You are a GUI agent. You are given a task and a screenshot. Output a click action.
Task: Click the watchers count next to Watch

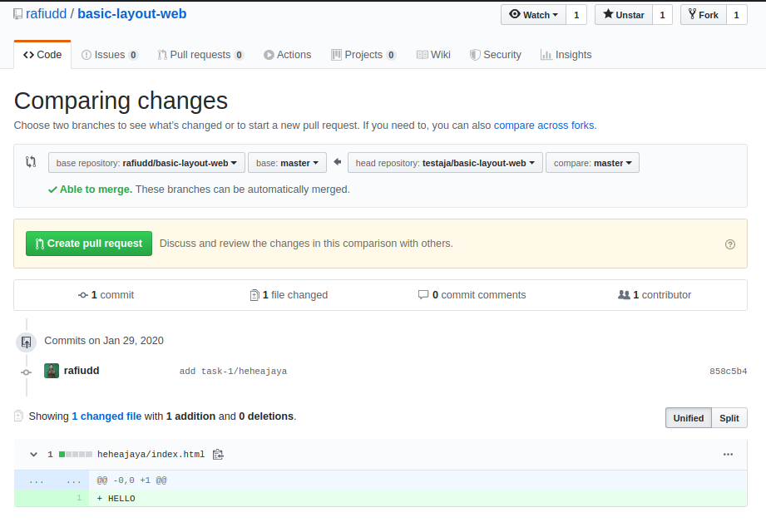tap(576, 15)
